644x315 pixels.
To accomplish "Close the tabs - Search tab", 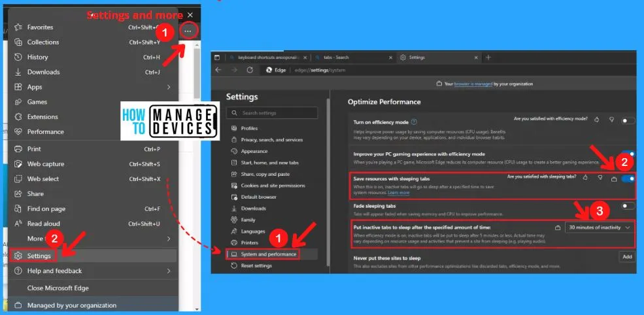I will coord(390,58).
